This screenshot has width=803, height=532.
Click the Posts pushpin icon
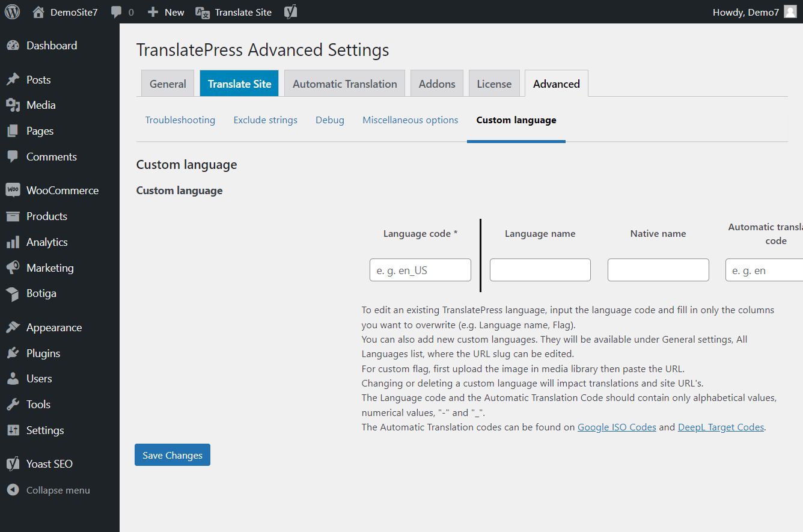click(x=13, y=80)
